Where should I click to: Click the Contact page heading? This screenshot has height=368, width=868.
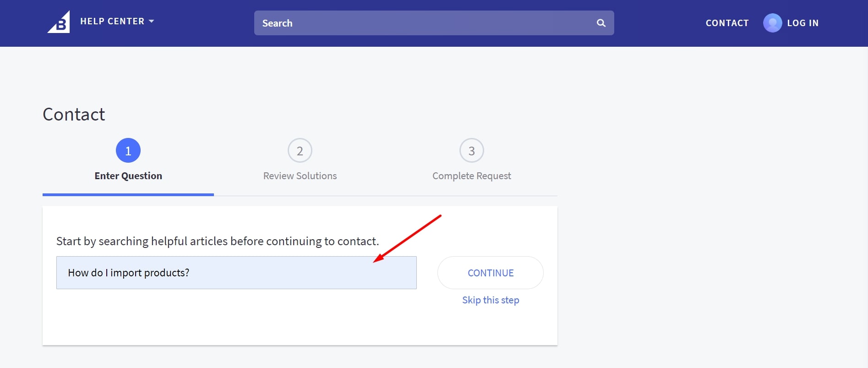74,115
